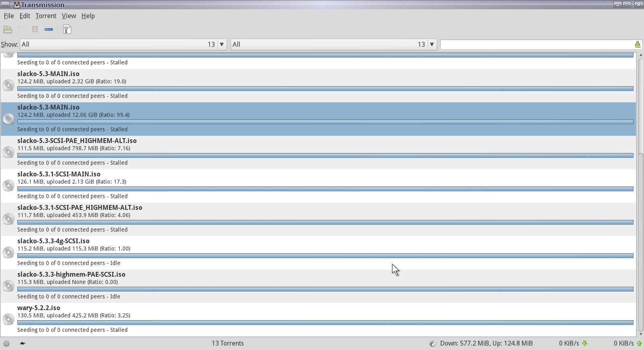This screenshot has height=350, width=644.
Task: Open the View menu
Action: (x=69, y=16)
